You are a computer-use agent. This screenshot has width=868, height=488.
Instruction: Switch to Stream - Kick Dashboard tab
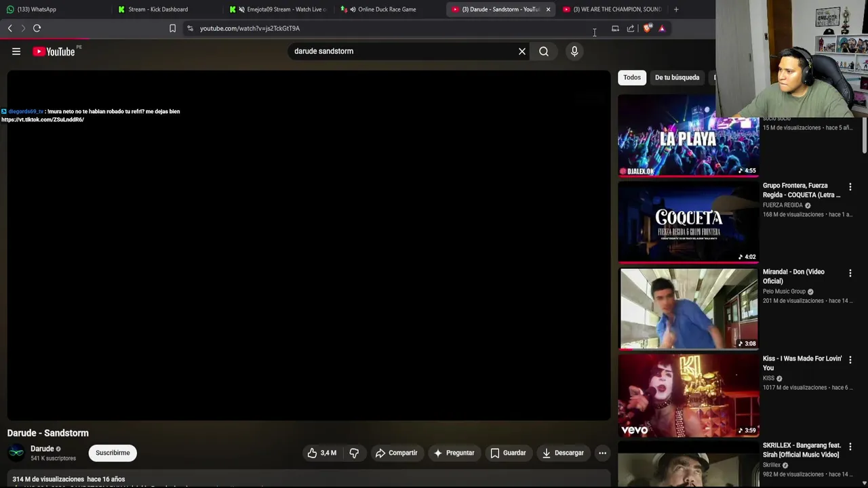(x=166, y=9)
